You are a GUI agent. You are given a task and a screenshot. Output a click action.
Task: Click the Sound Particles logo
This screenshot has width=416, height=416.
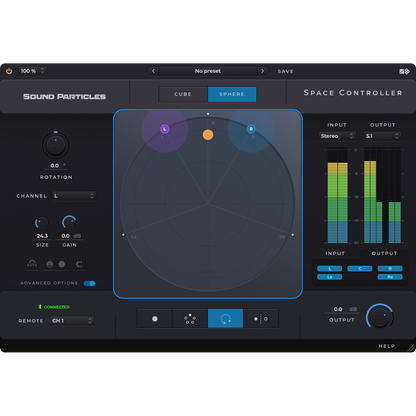tap(64, 97)
